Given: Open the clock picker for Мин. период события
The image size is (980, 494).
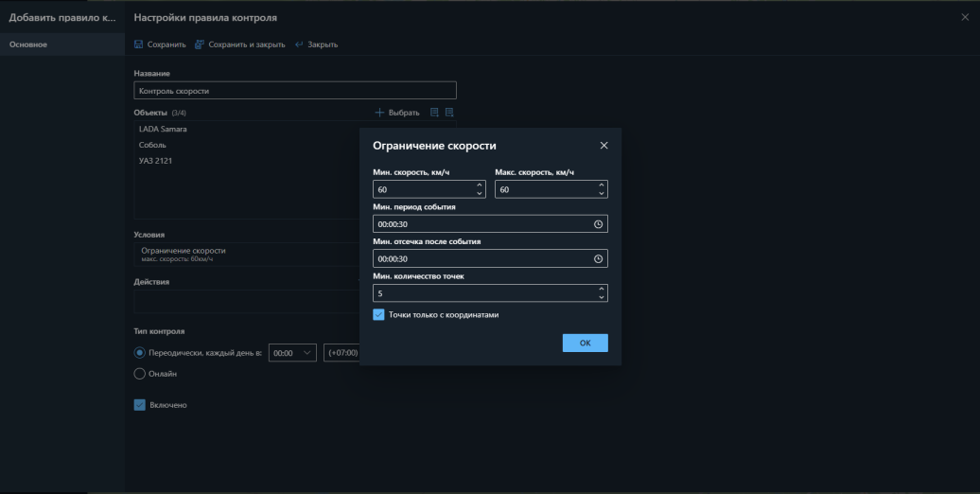Looking at the screenshot, I should click(x=598, y=224).
